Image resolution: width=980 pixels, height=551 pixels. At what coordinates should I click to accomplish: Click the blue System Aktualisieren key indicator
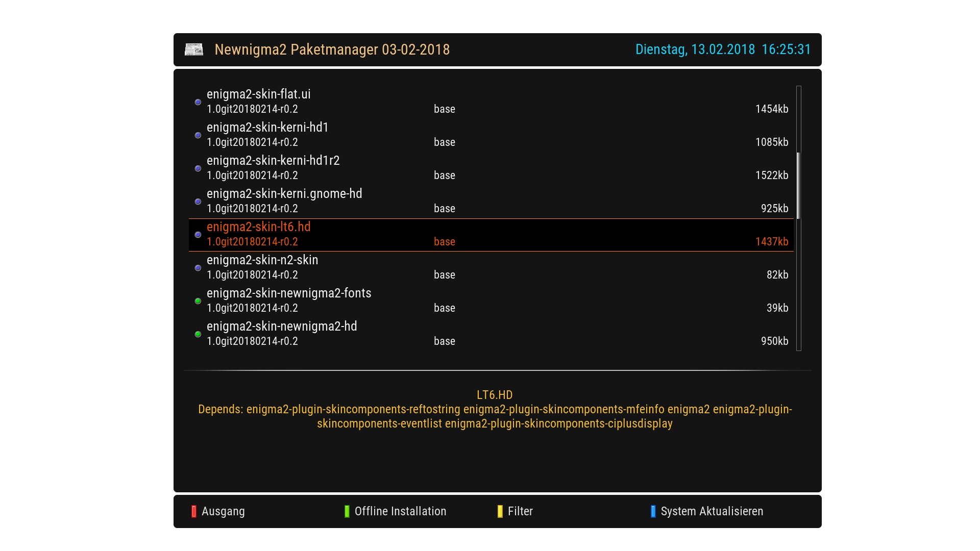click(653, 511)
